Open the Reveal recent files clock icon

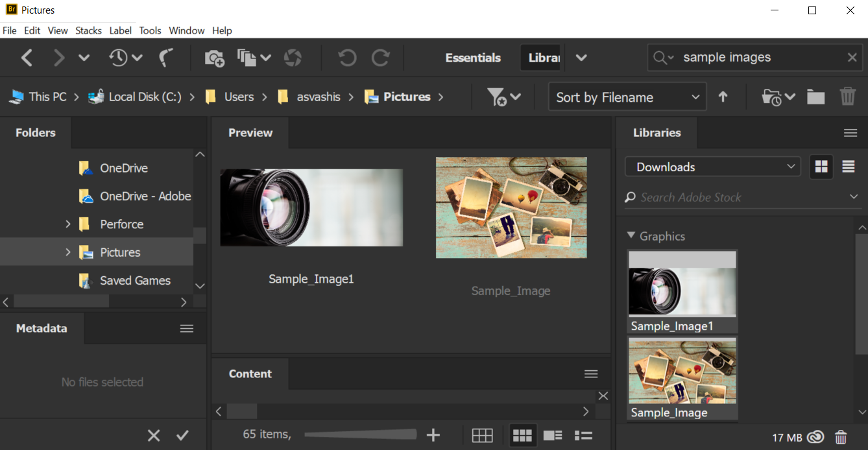coord(125,58)
